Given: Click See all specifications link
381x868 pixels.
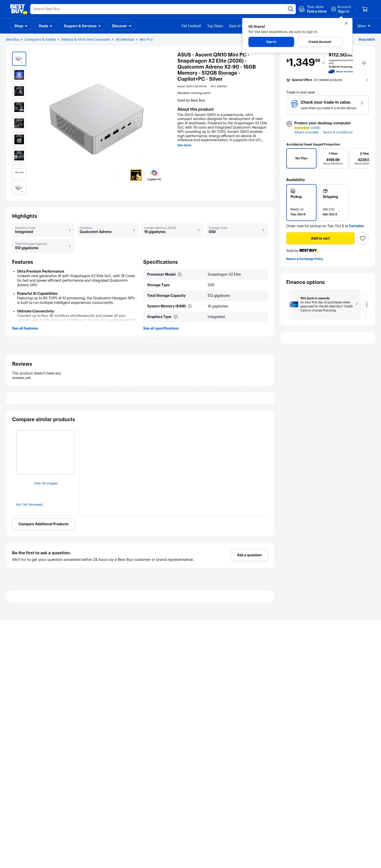Looking at the screenshot, I should click(161, 328).
